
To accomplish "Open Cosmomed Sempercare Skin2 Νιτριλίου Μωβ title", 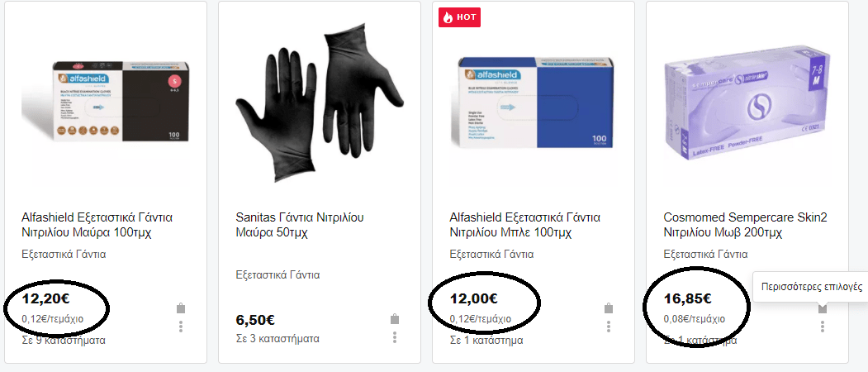I will 745,225.
